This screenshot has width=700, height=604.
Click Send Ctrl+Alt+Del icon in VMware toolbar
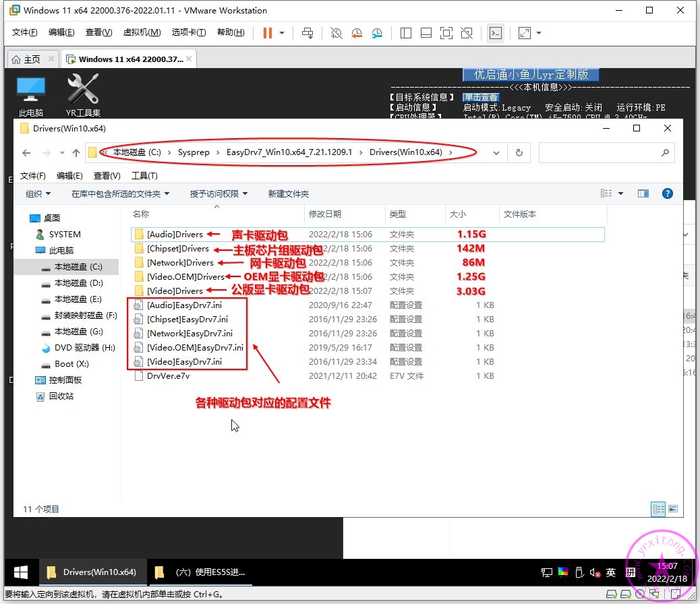click(x=308, y=33)
